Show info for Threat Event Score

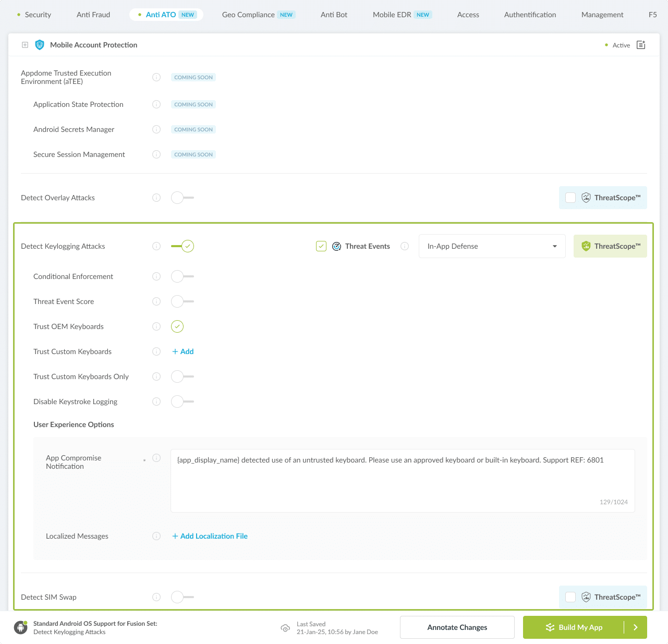156,301
